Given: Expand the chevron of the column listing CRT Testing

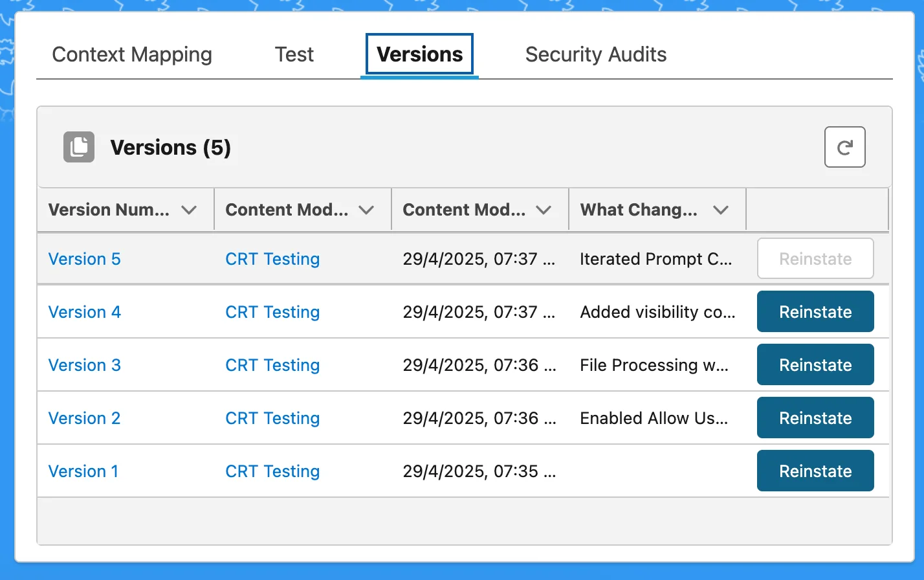Looking at the screenshot, I should (366, 210).
